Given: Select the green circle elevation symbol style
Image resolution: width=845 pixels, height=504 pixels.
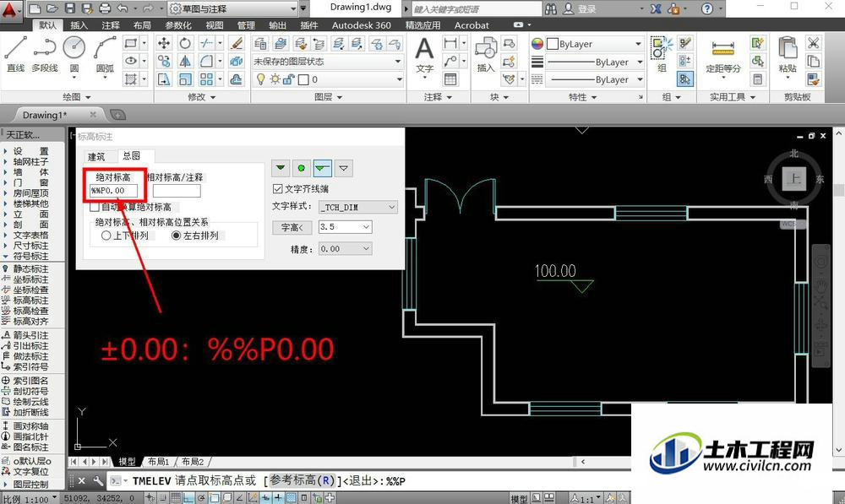Looking at the screenshot, I should pos(302,168).
